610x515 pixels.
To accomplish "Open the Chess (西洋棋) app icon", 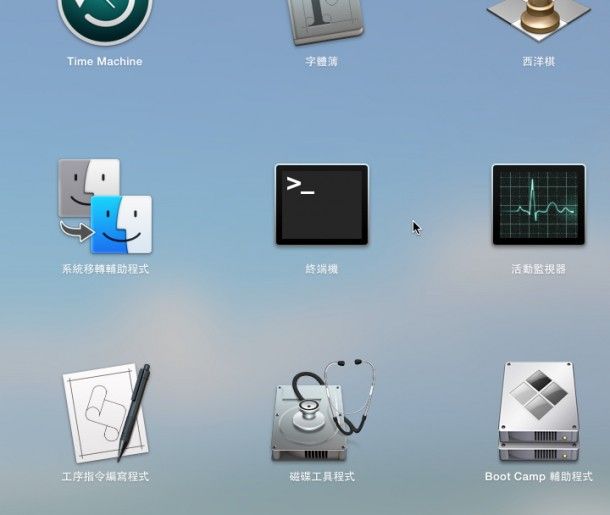I will (539, 20).
